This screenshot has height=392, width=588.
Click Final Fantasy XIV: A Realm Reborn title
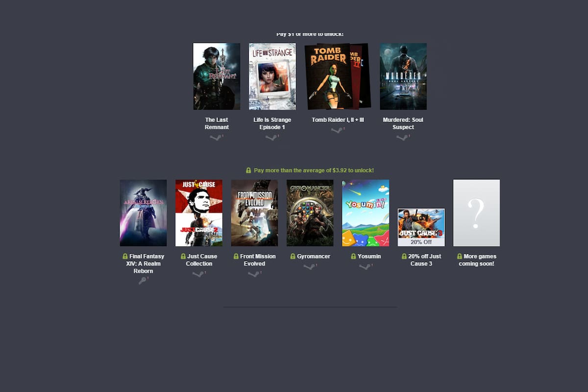click(146, 264)
